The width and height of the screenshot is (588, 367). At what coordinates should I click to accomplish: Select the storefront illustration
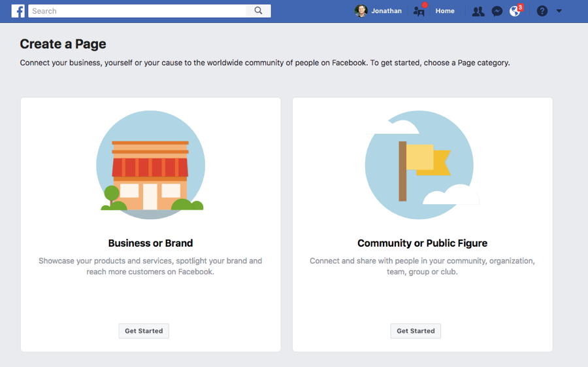pos(151,165)
